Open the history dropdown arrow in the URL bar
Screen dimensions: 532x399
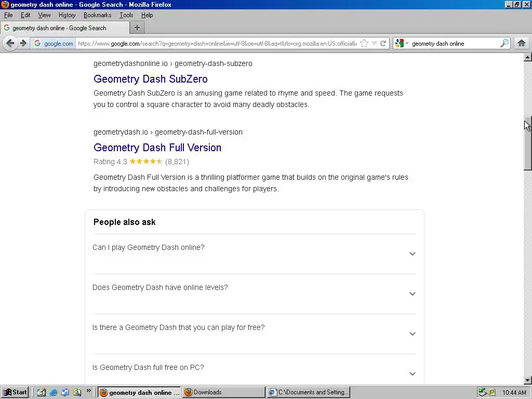coord(374,44)
